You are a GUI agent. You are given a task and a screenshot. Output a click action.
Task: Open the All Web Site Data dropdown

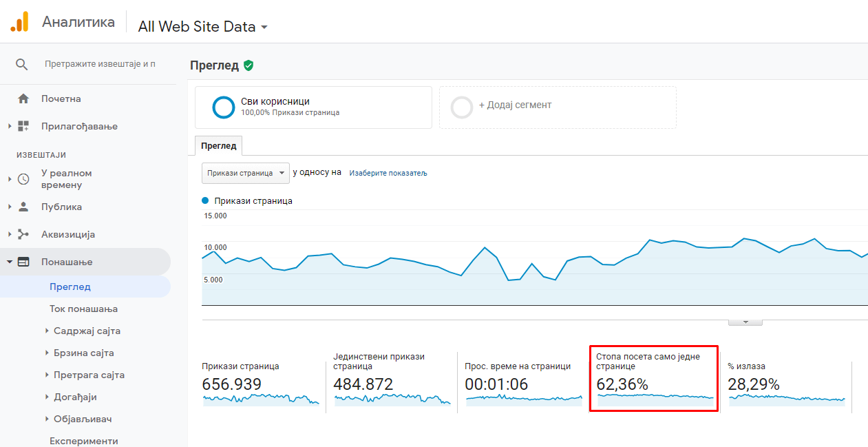(x=203, y=27)
